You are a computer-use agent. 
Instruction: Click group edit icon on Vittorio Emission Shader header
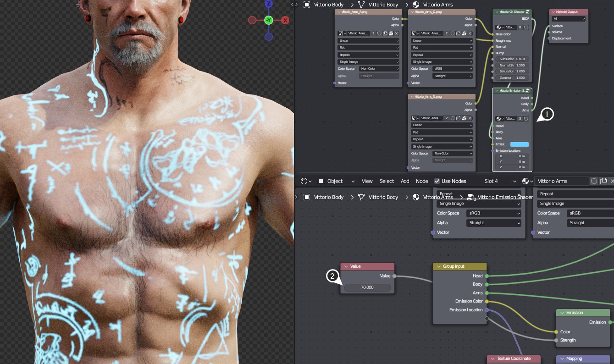(x=528, y=91)
